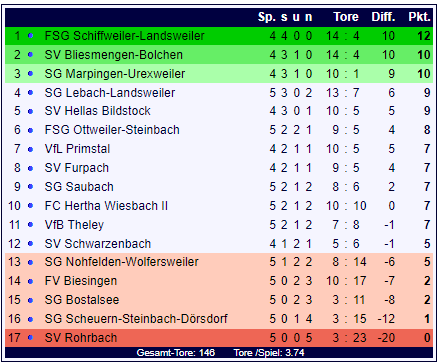
Task: Select the SV Furpach team name
Action: (x=77, y=168)
